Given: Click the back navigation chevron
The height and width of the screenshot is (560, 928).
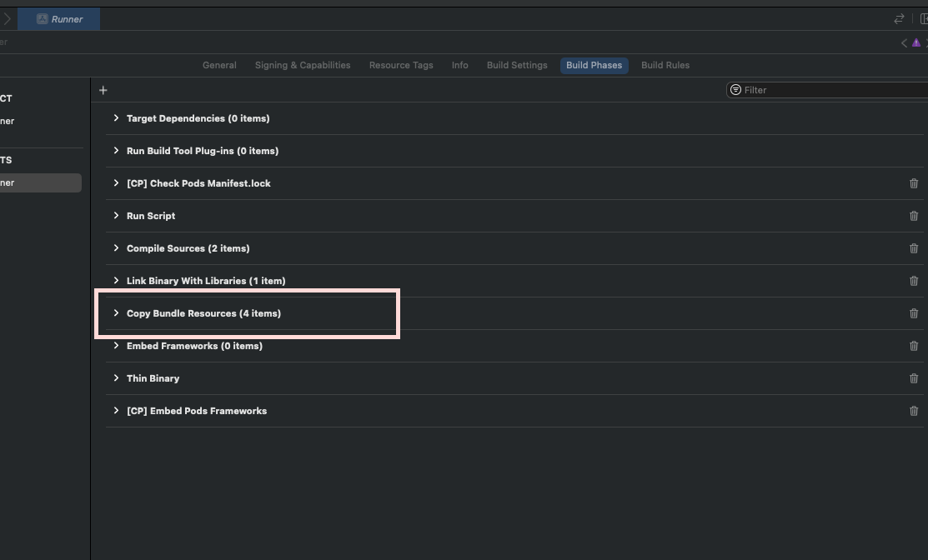Looking at the screenshot, I should [903, 42].
